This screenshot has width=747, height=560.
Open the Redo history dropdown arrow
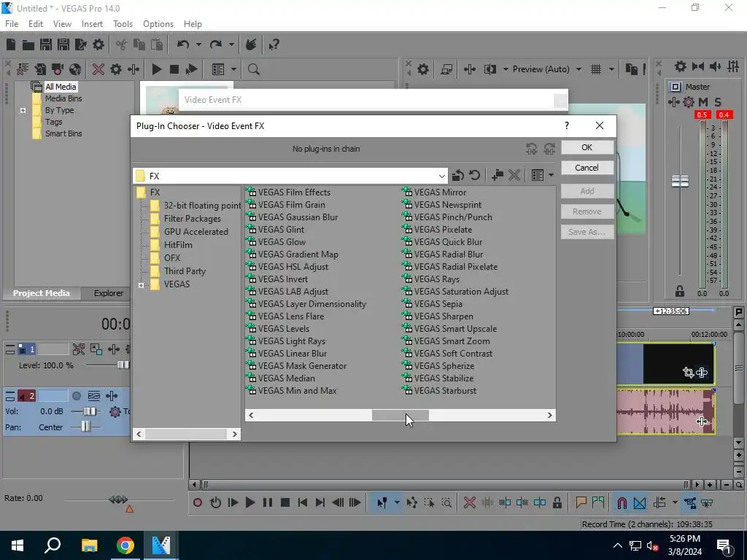pyautogui.click(x=231, y=44)
